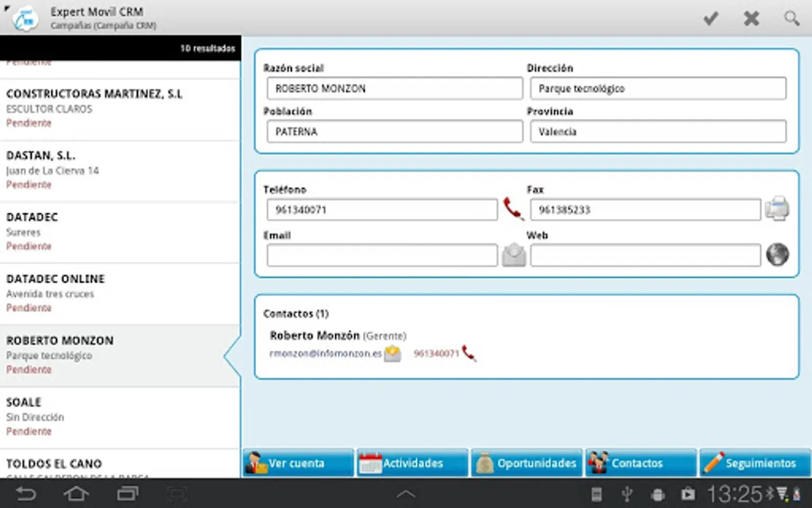
Task: Tap the Android back button
Action: coord(26,494)
